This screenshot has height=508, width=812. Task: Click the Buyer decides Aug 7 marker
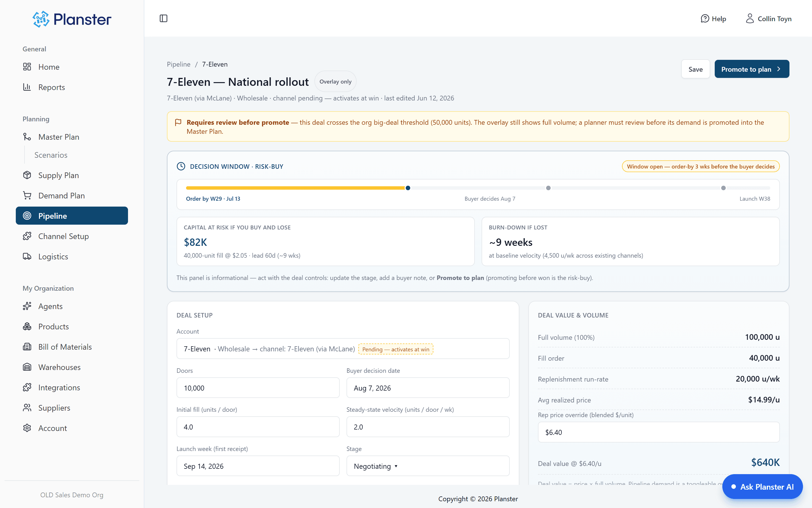point(548,188)
